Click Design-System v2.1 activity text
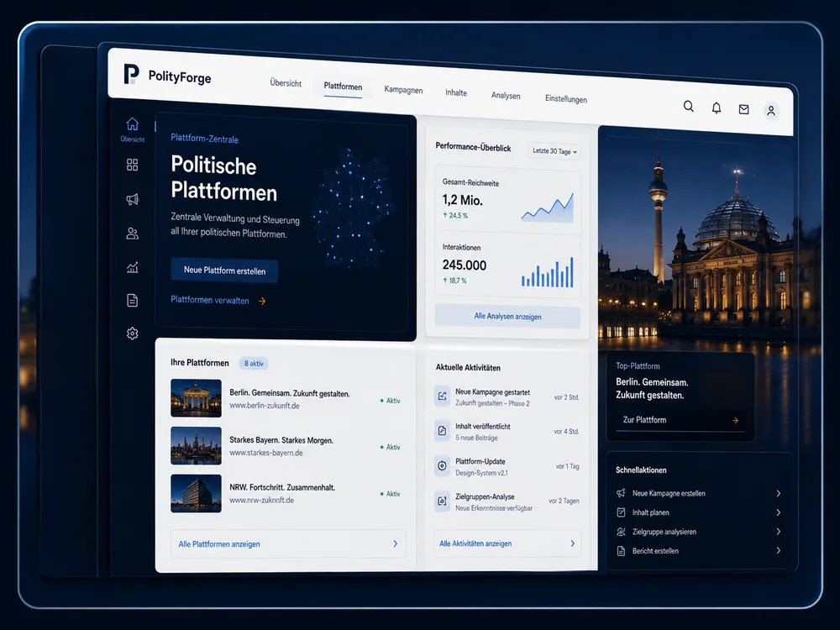Image resolution: width=840 pixels, height=630 pixels. click(481, 473)
